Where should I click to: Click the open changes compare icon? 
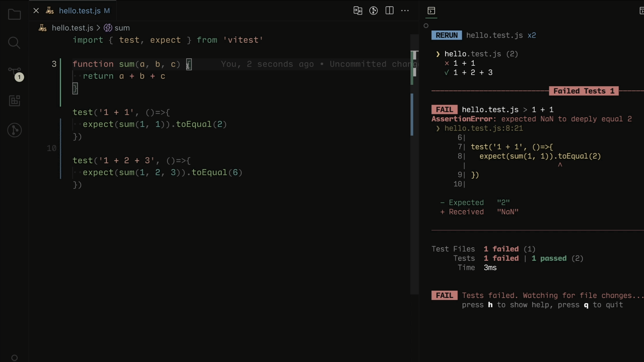(358, 11)
